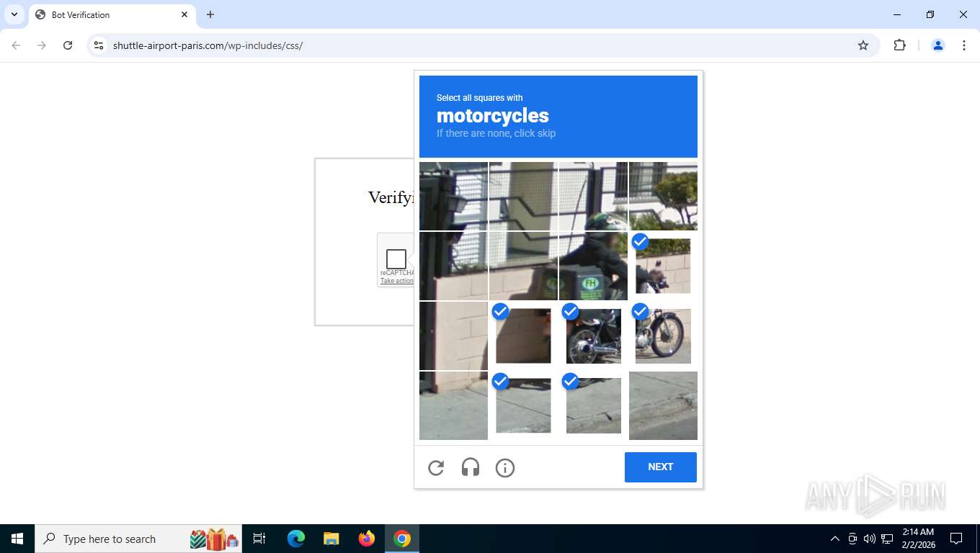Show hidden system tray icons
Image resolution: width=980 pixels, height=553 pixels.
[835, 539]
